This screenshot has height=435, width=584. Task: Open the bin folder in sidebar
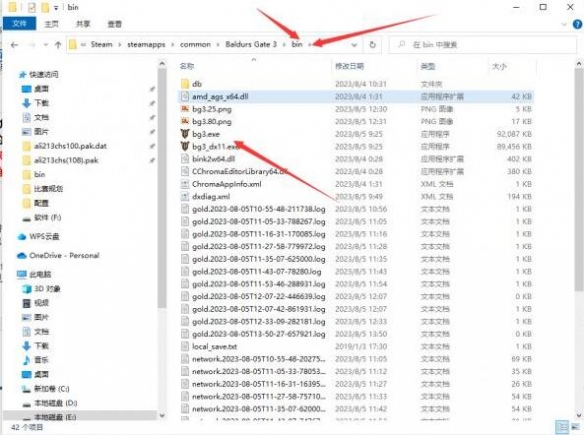click(x=39, y=174)
